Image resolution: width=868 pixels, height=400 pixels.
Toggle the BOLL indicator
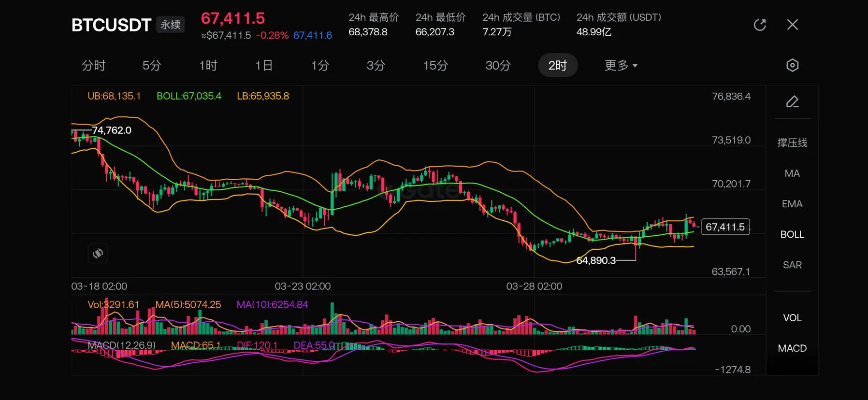[792, 234]
